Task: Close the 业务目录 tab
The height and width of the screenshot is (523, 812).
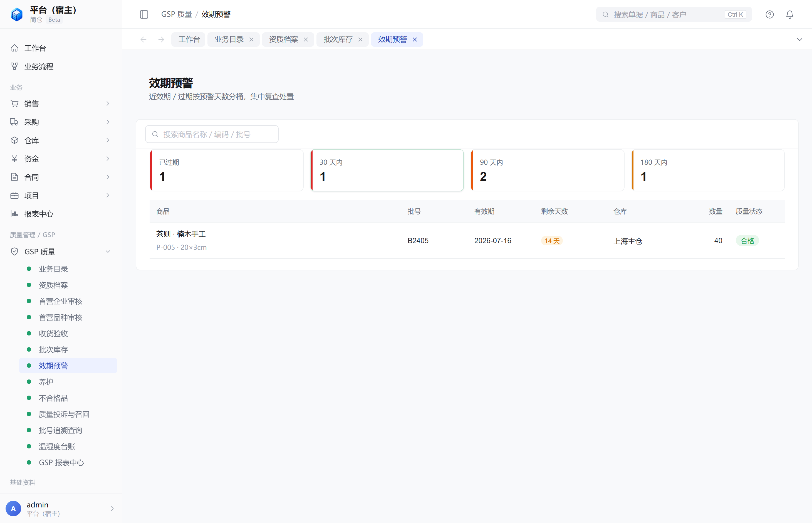Action: pyautogui.click(x=251, y=40)
